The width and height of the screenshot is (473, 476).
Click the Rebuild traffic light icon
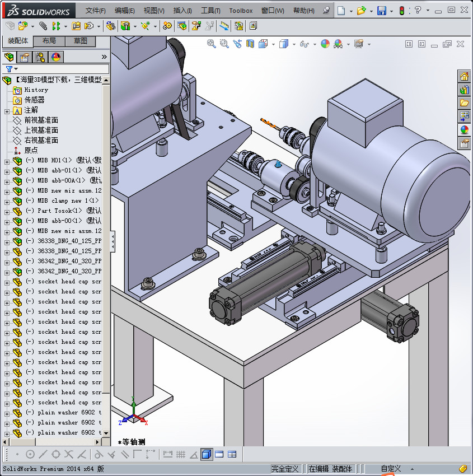click(402, 11)
